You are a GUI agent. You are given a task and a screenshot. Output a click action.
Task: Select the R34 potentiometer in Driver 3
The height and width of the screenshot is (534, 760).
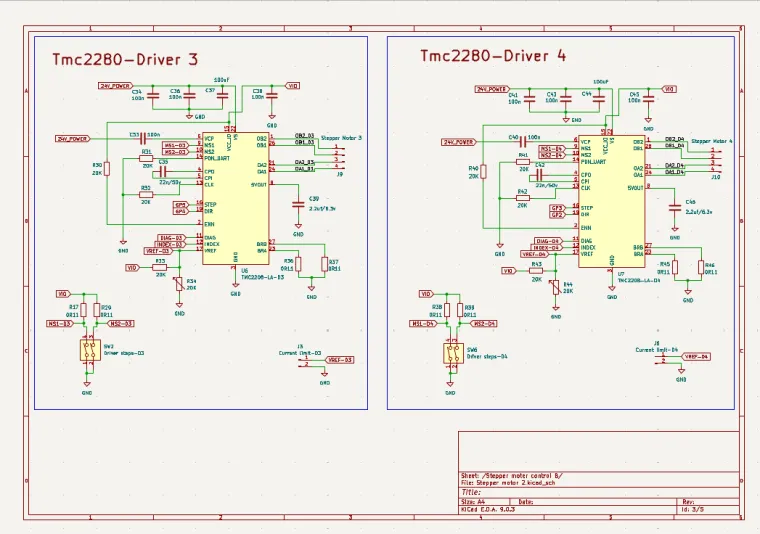180,285
